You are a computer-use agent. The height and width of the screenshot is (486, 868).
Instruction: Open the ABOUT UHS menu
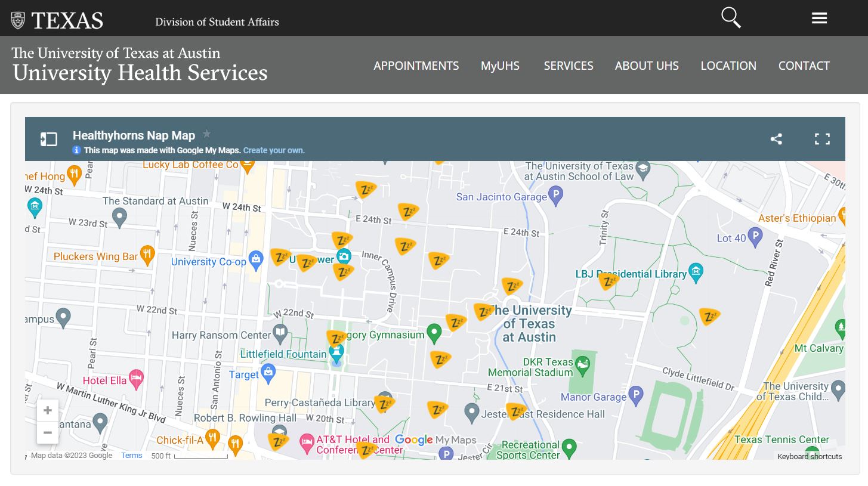point(647,66)
